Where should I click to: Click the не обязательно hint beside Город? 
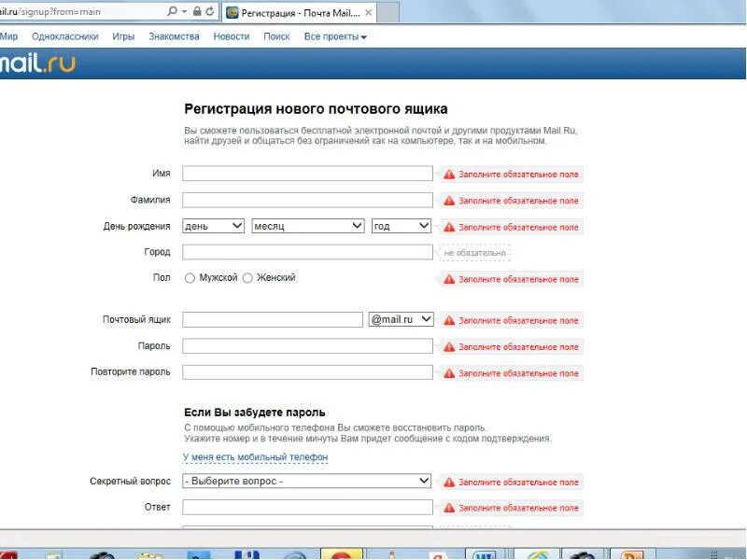(475, 253)
